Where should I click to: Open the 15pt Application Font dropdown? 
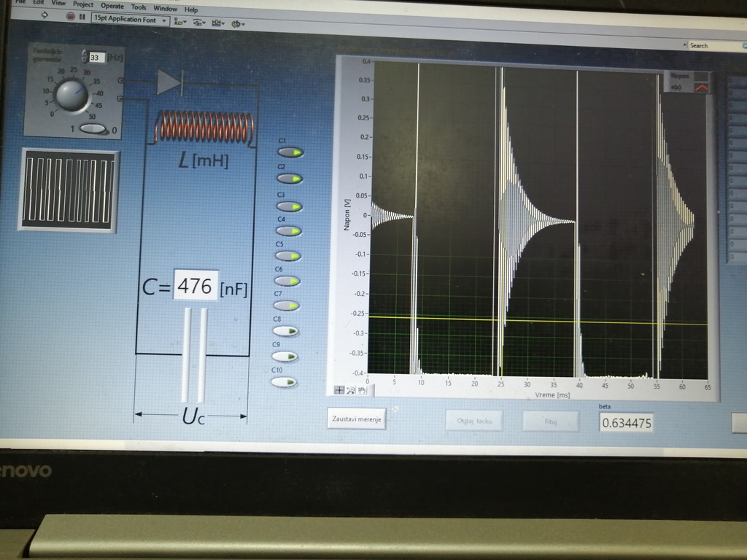point(130,20)
